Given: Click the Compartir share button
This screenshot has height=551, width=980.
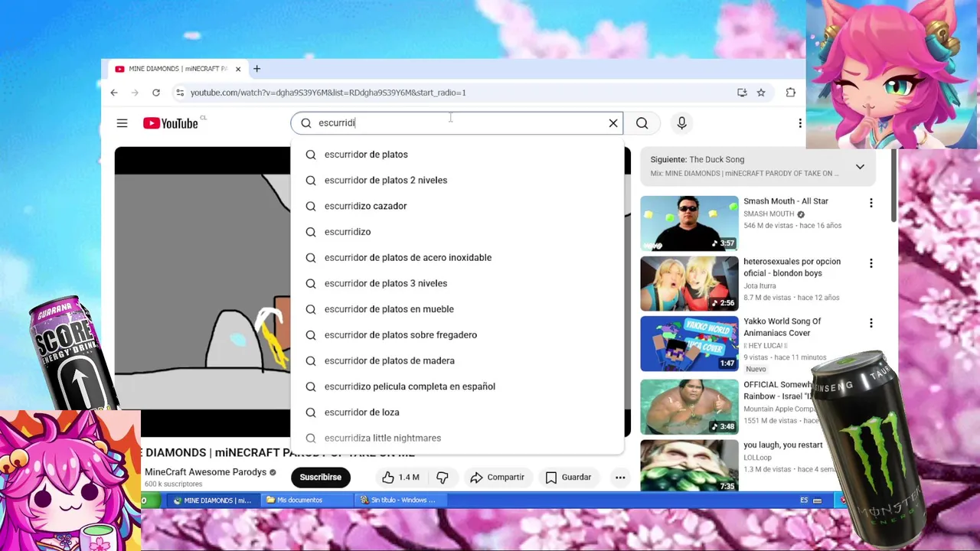Looking at the screenshot, I should (497, 478).
